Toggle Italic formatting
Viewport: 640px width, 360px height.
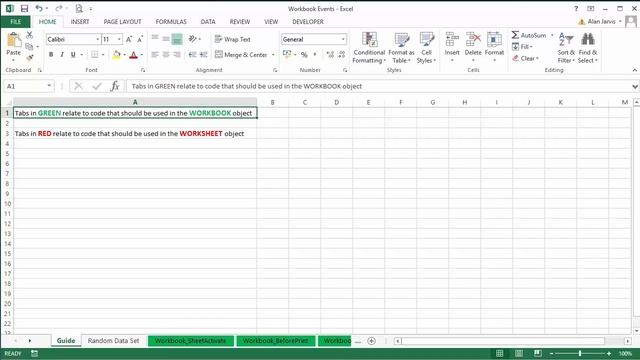point(62,55)
